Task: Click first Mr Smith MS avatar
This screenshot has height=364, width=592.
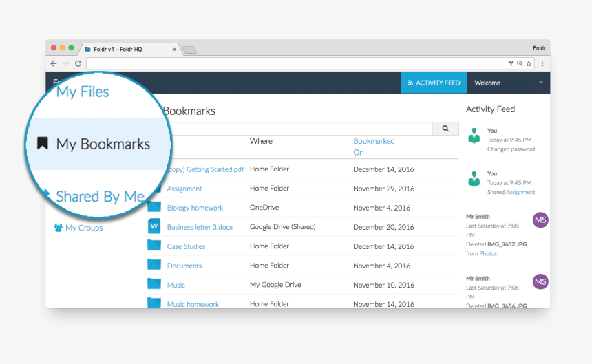Action: pyautogui.click(x=540, y=220)
